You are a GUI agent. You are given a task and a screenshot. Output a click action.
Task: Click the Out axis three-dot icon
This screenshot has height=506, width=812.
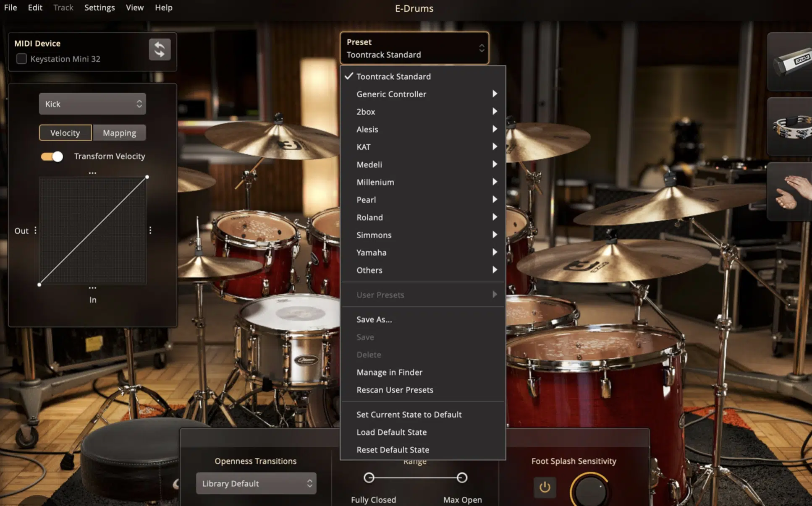click(x=36, y=230)
